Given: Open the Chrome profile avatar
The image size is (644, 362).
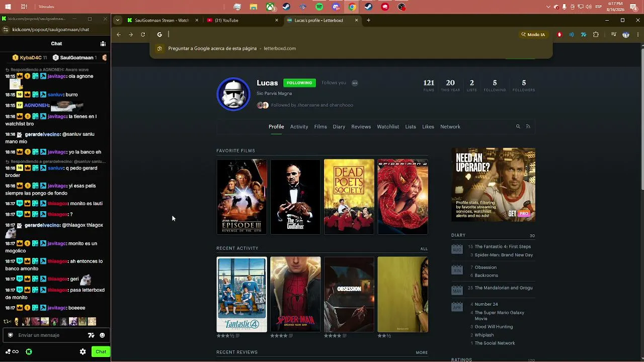Looking at the screenshot, I should 626,35.
